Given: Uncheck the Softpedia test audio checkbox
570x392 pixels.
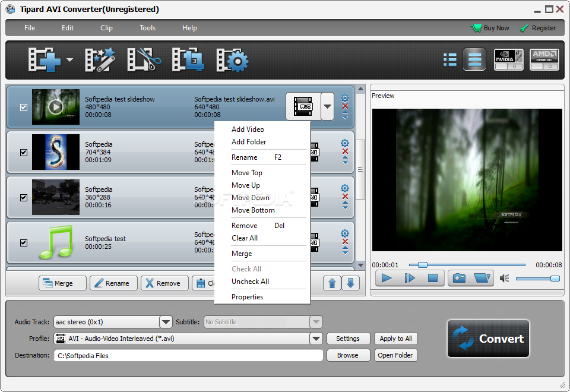Looking at the screenshot, I should (24, 242).
